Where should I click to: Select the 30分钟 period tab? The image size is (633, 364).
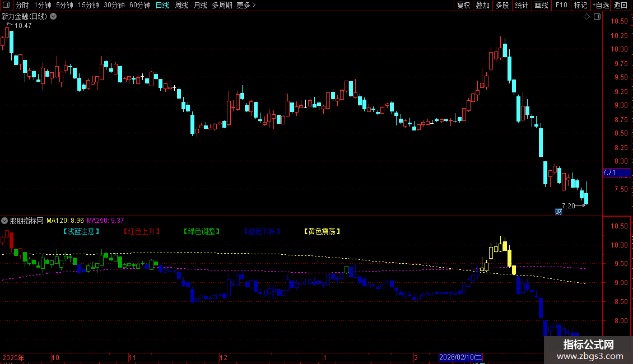coord(114,5)
